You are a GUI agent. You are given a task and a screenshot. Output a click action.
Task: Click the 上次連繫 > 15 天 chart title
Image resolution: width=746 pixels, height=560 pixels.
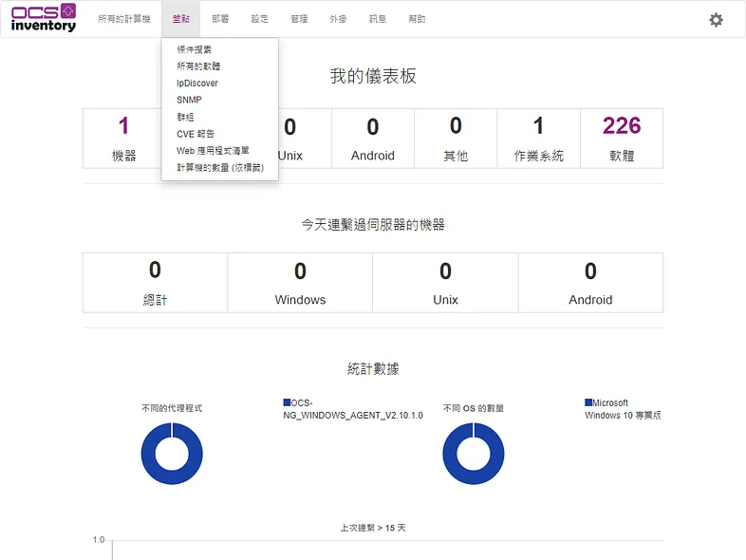[x=373, y=528]
